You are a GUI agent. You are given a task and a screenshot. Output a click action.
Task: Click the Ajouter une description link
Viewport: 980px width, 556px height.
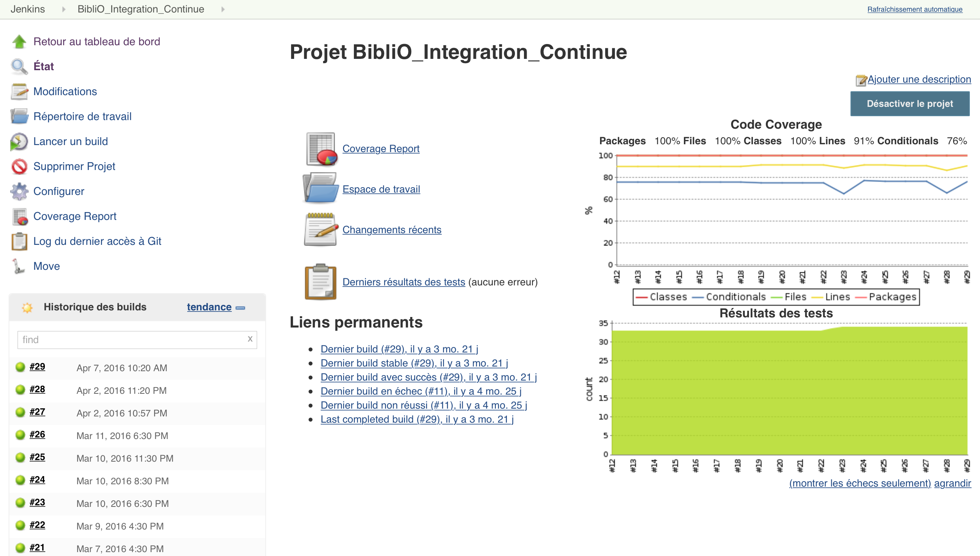pyautogui.click(x=919, y=79)
